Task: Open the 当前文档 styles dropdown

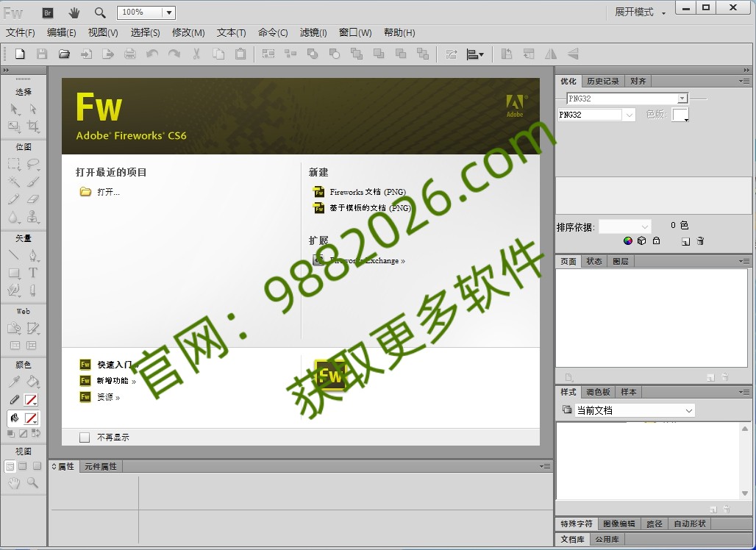Action: 635,411
